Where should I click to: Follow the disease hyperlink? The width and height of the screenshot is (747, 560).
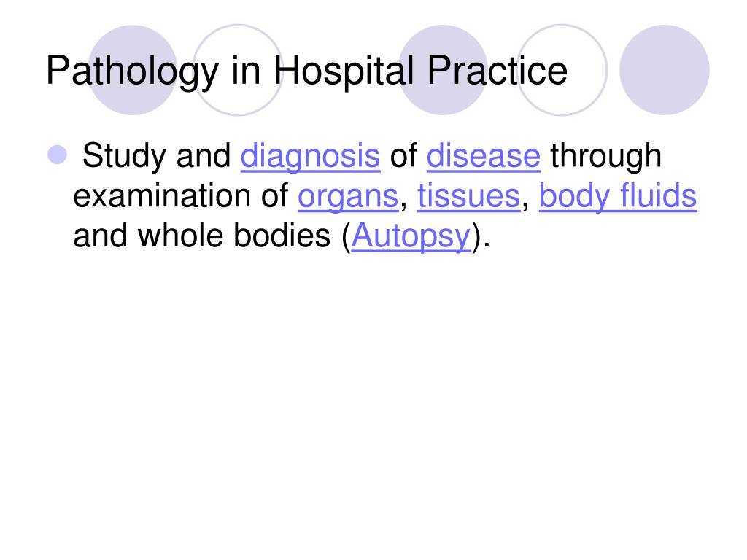coord(483,156)
